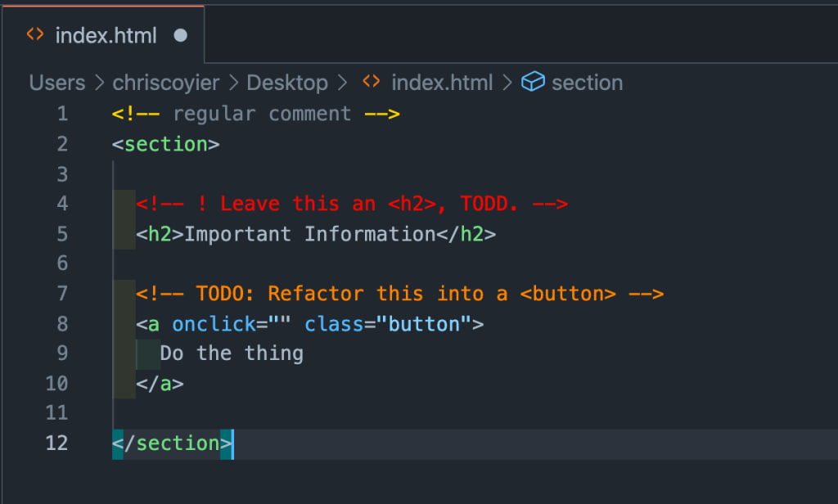
Task: Click the orange TODO Refactor comment
Action: 399,293
